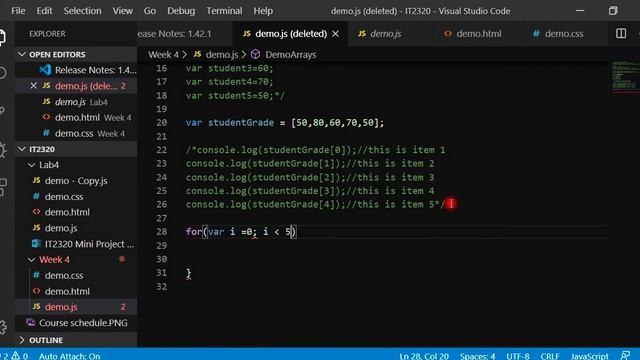Click the DemoArrays symbol breadcrumb icon
The height and width of the screenshot is (360, 640).
pyautogui.click(x=256, y=54)
